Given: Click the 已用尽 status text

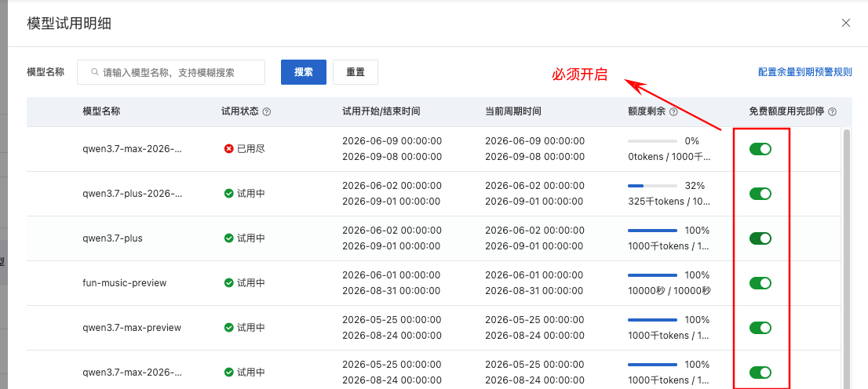Looking at the screenshot, I should point(251,148).
